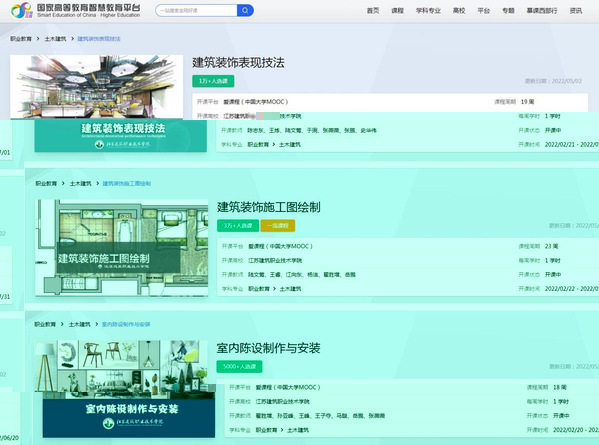Click the 建筑装饰表现技法 course title
The image size is (599, 445).
pyautogui.click(x=238, y=63)
